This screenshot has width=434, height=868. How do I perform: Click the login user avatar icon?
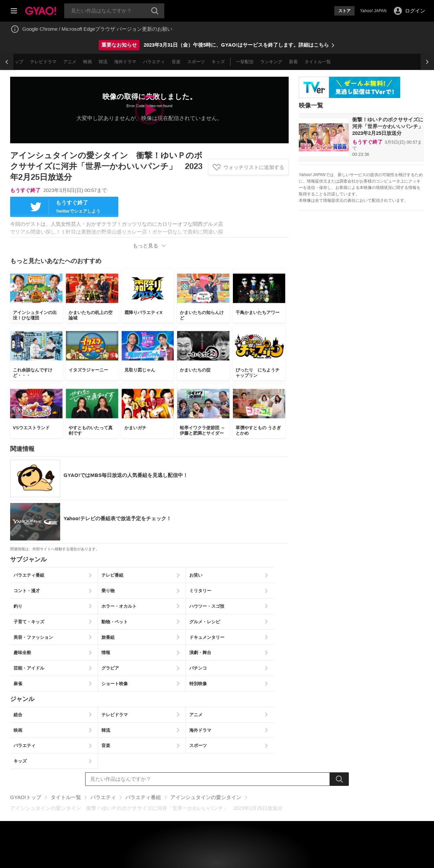(x=398, y=11)
